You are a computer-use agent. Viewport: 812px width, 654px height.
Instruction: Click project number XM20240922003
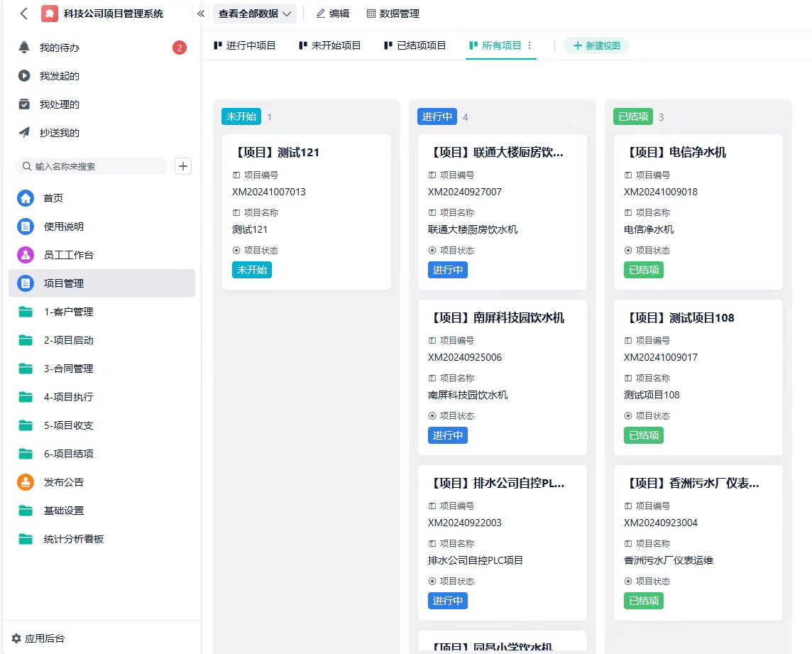click(x=464, y=523)
